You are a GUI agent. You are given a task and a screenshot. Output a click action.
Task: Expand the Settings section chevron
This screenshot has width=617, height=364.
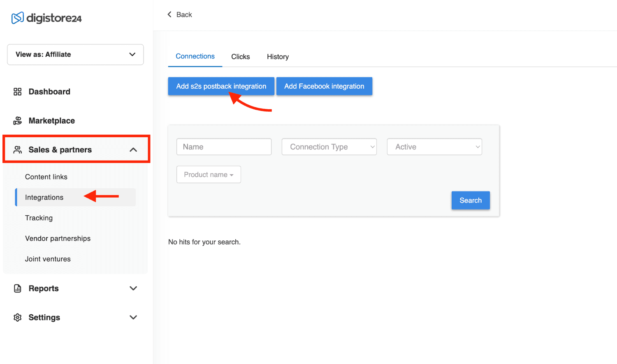tap(133, 318)
